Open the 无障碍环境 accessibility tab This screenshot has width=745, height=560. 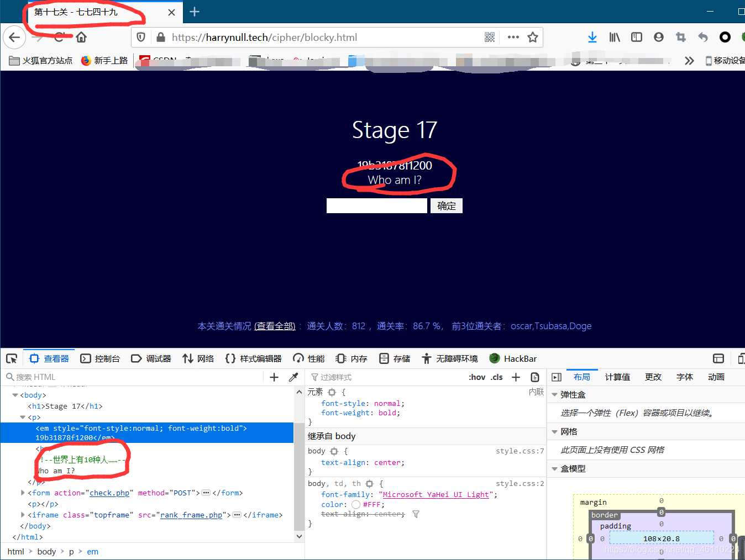[x=450, y=358]
